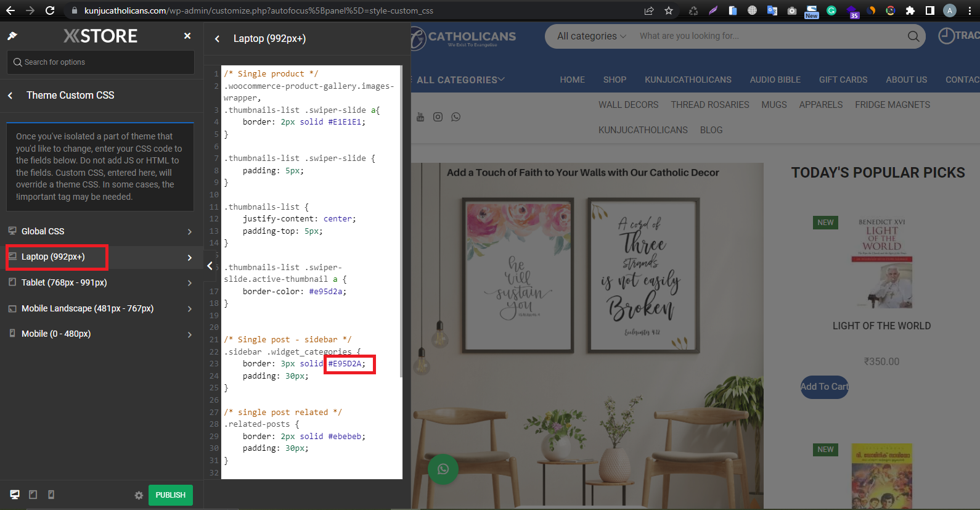This screenshot has height=510, width=980.
Task: Collapse the customizer sidebar arrow
Action: click(x=210, y=266)
